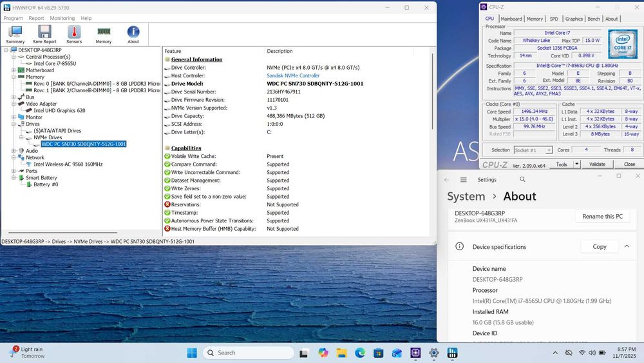Click the taskbar Search box

249,353
